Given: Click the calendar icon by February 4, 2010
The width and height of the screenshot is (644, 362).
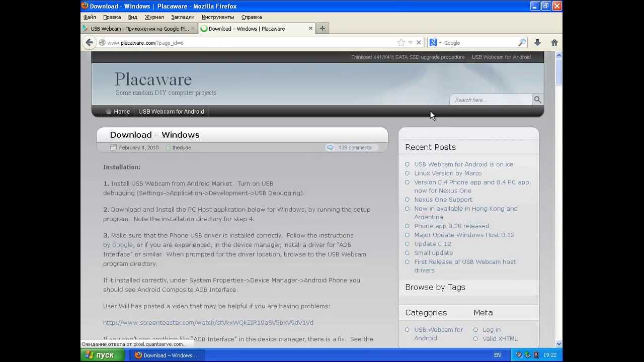Looking at the screenshot, I should 113,147.
